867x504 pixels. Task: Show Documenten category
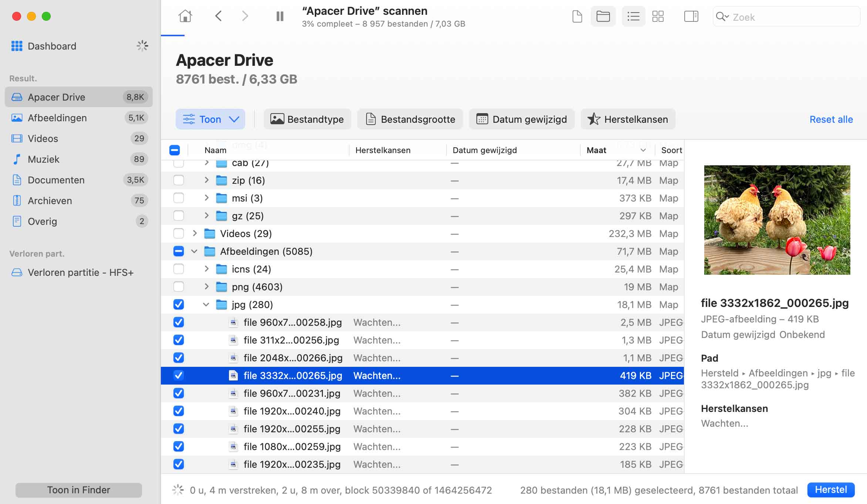79,180
